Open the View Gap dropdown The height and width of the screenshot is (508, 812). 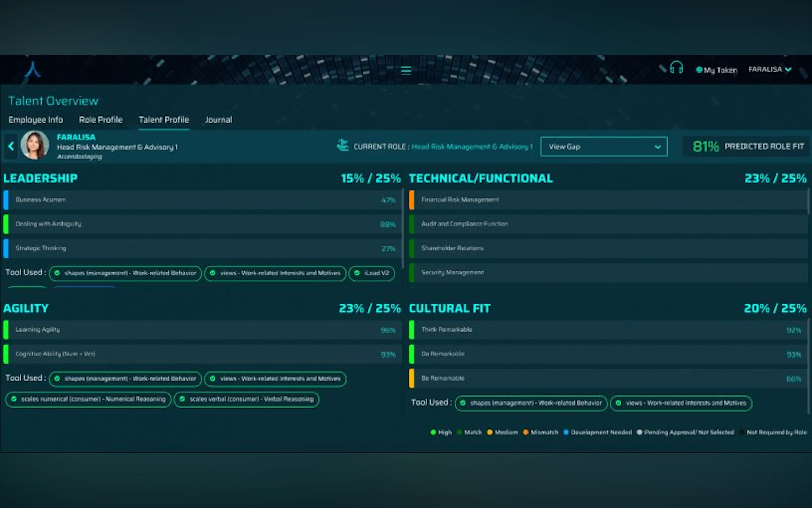tap(604, 147)
